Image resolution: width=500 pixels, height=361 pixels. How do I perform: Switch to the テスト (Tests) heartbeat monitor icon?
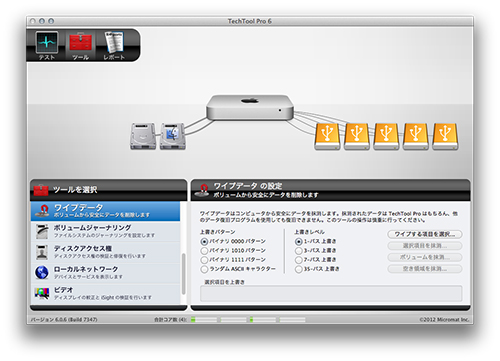(47, 43)
